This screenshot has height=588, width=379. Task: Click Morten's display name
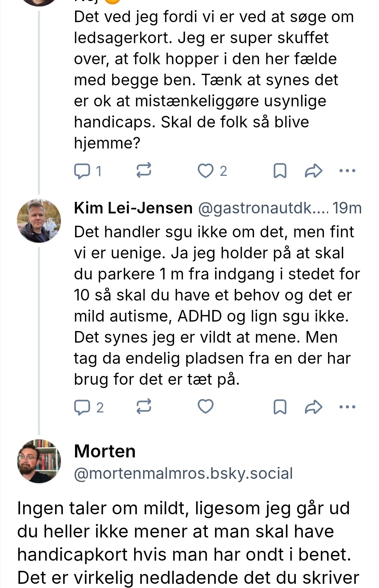click(x=105, y=451)
